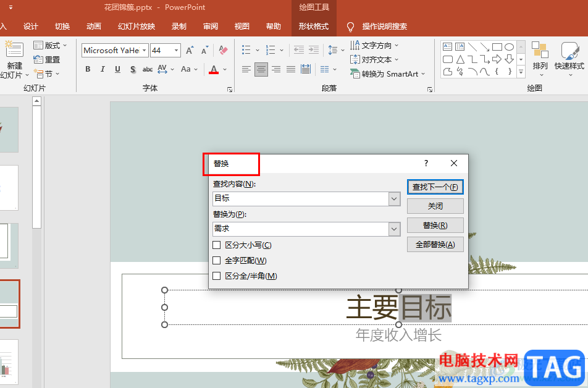Open the 节 section dropdown
Viewport: 588px width, 388px height.
point(47,74)
